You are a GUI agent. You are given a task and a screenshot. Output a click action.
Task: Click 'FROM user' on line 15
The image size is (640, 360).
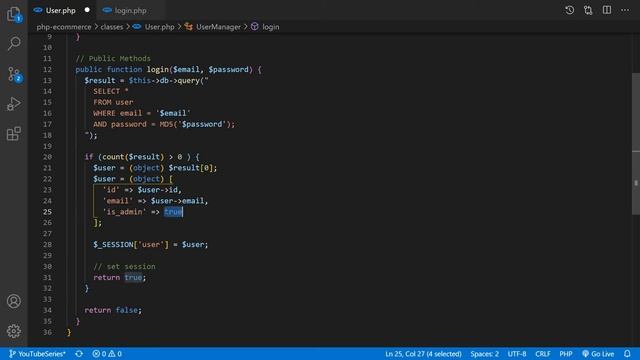(113, 102)
